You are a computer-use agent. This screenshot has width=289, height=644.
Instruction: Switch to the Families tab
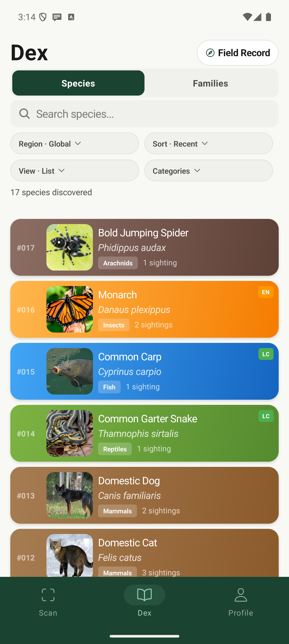click(x=210, y=83)
